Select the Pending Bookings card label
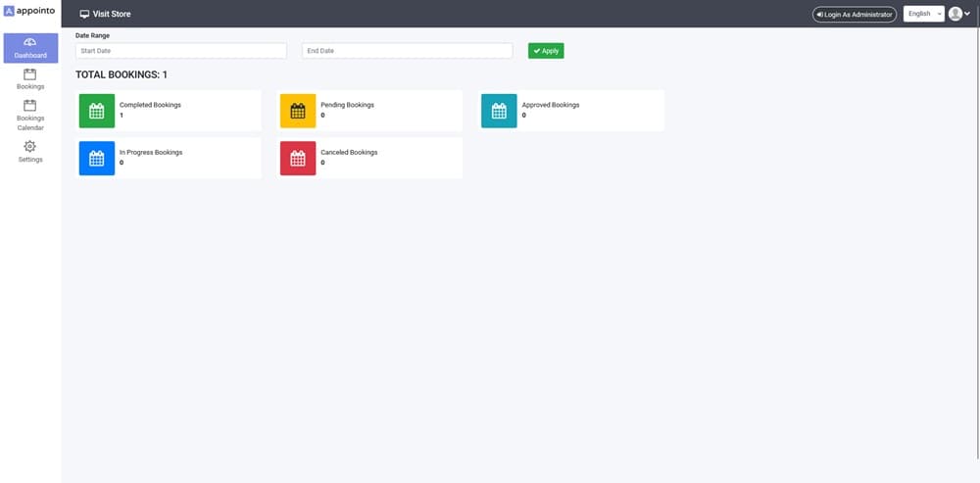980x483 pixels. 347,105
